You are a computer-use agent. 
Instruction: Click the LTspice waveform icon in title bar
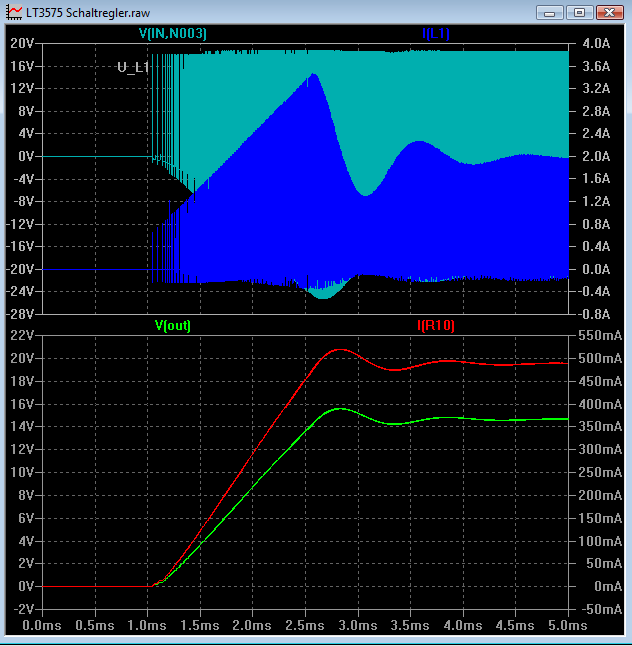14,12
